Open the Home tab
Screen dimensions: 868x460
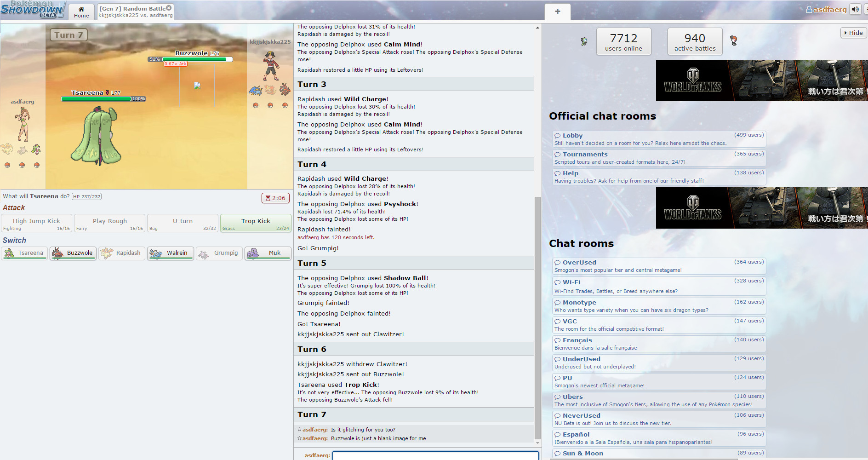tap(81, 11)
